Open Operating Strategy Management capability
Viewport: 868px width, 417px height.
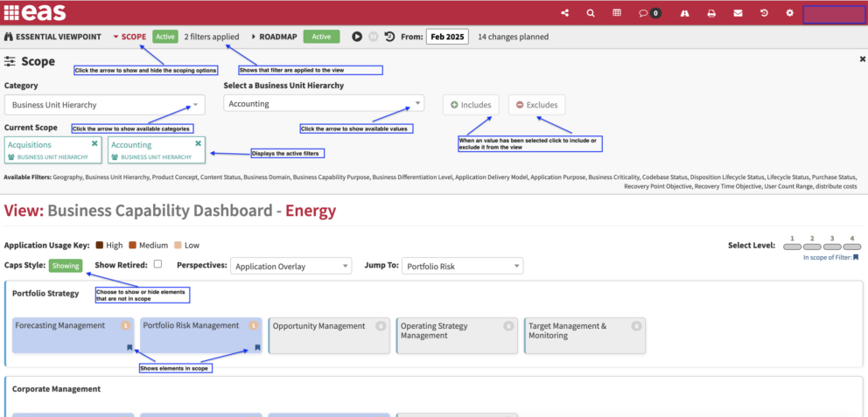pyautogui.click(x=457, y=336)
